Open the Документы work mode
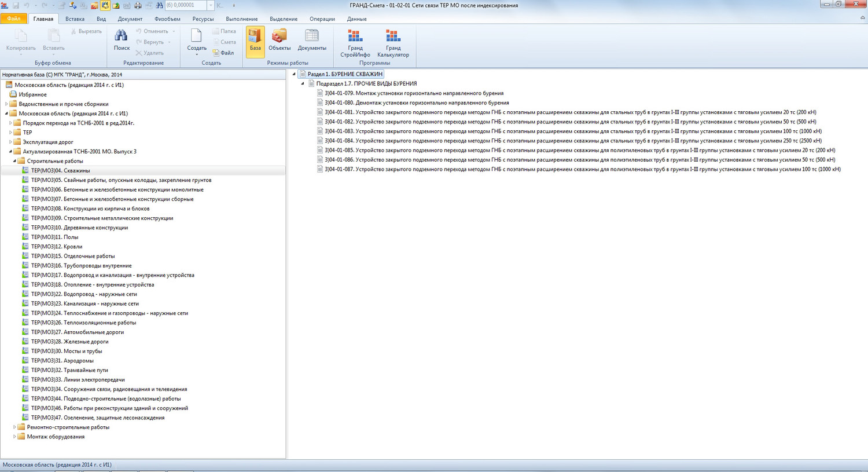This screenshot has height=472, width=868. [x=312, y=41]
